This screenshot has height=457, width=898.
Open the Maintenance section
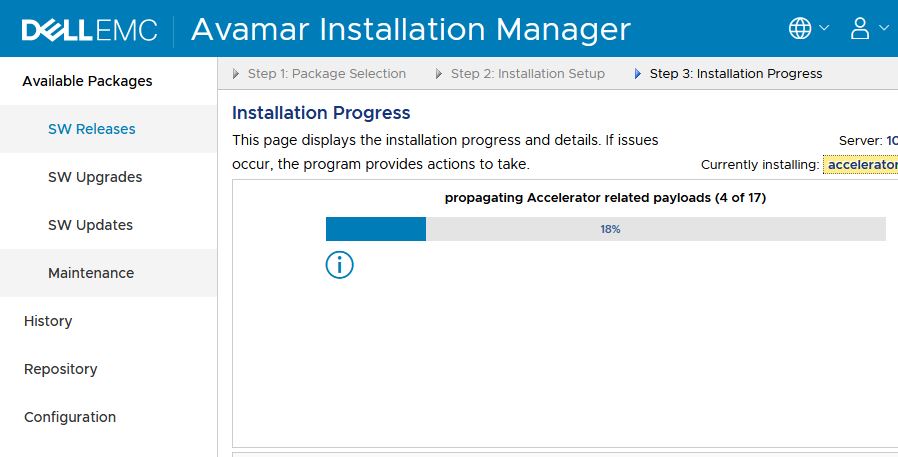pyautogui.click(x=91, y=273)
